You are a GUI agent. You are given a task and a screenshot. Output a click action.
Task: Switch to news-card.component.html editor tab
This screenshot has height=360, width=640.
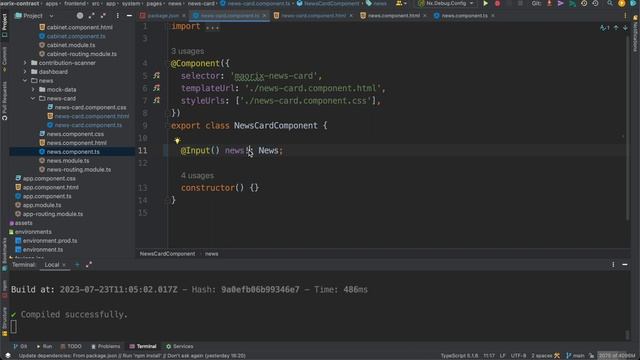[313, 16]
